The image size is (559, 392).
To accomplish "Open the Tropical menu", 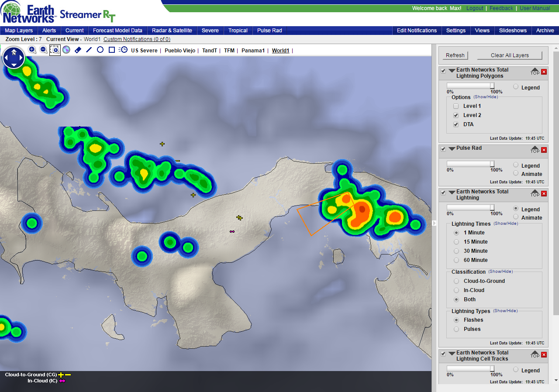I will [x=238, y=31].
